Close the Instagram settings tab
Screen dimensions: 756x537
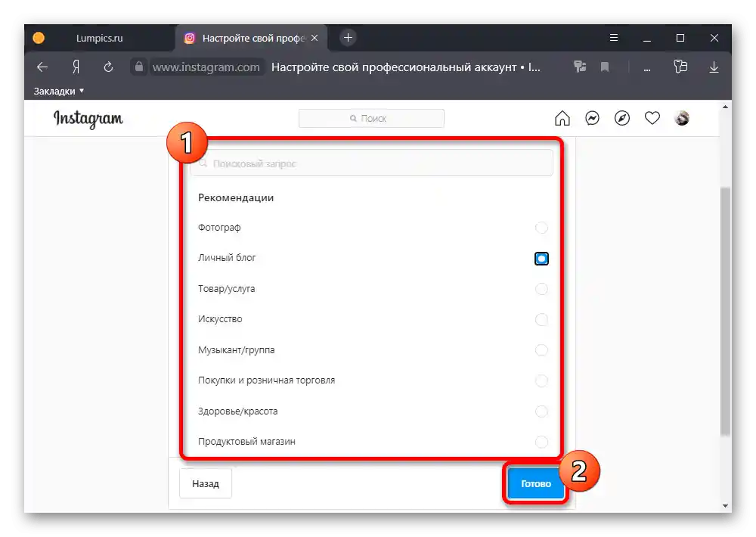pyautogui.click(x=314, y=38)
